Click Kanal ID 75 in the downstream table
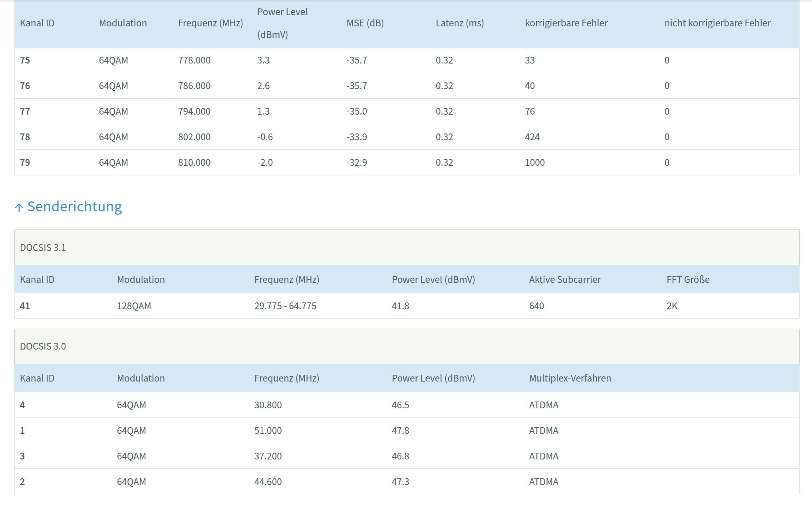 click(x=25, y=60)
